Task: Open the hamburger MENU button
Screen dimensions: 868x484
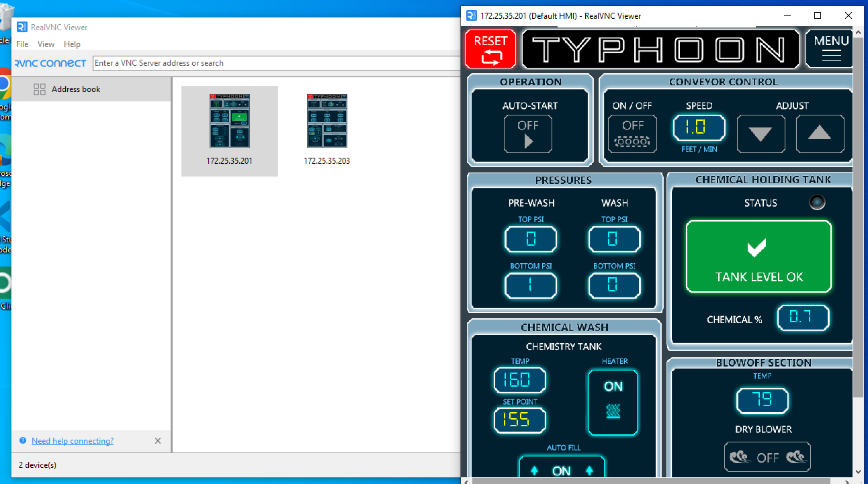Action: (830, 49)
